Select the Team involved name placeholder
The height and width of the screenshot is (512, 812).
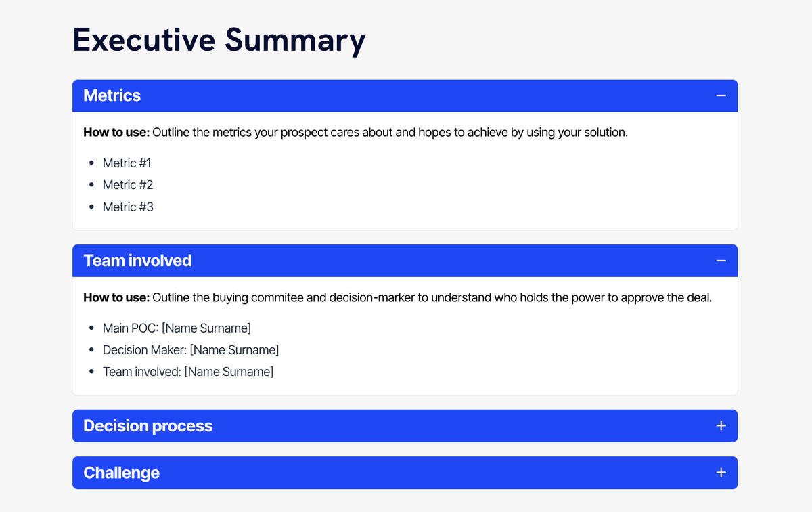[x=188, y=371]
